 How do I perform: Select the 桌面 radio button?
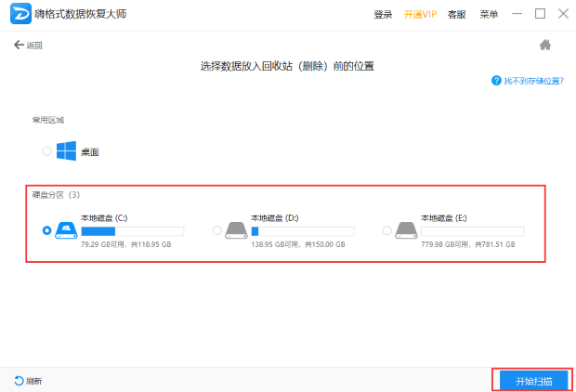46,151
